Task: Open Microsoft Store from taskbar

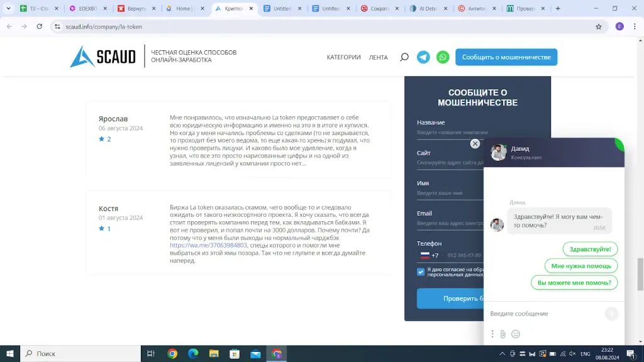Action: tap(235, 353)
